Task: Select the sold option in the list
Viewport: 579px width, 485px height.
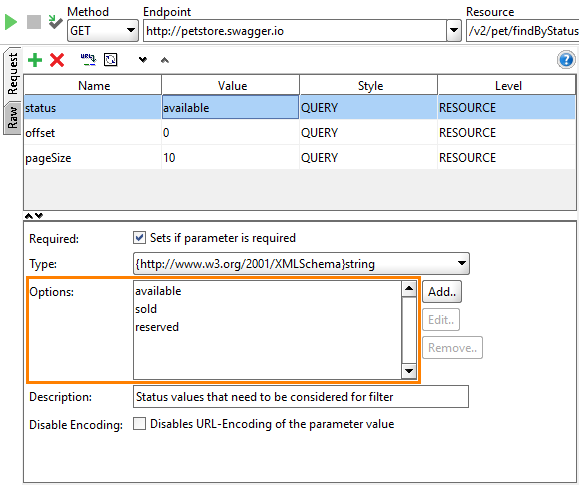Action: click(x=146, y=309)
